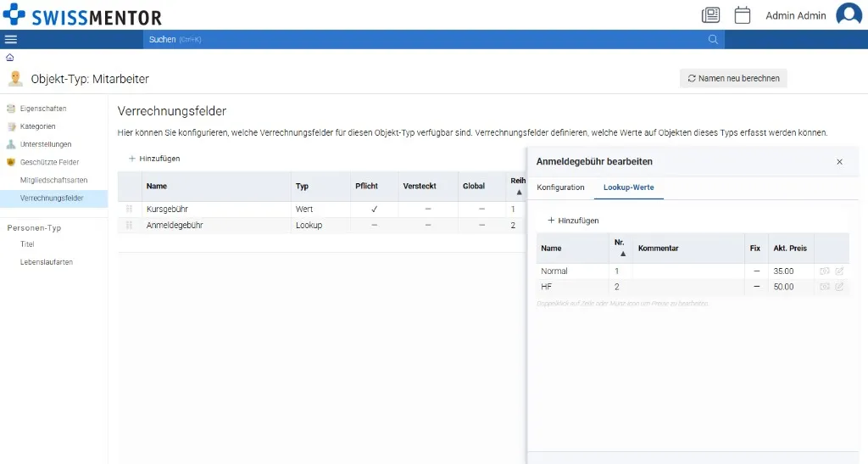Click the Eigenschaften sidebar icon
The image size is (868, 464).
pos(11,109)
